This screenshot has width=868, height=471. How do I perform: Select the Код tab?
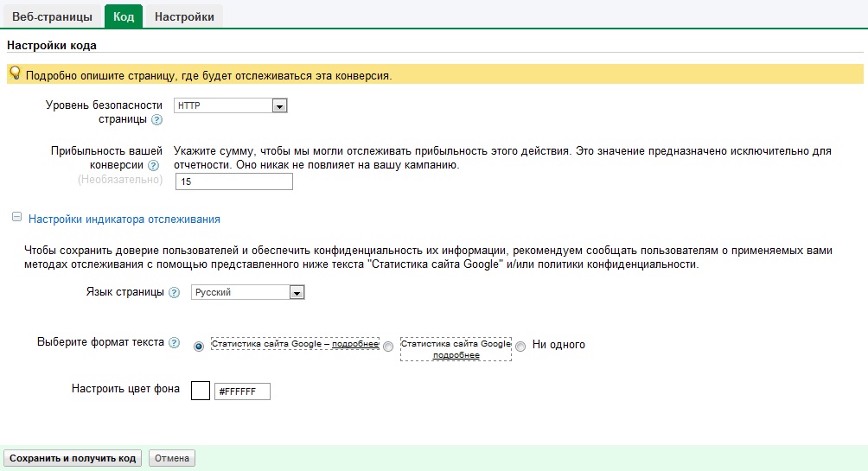[123, 16]
